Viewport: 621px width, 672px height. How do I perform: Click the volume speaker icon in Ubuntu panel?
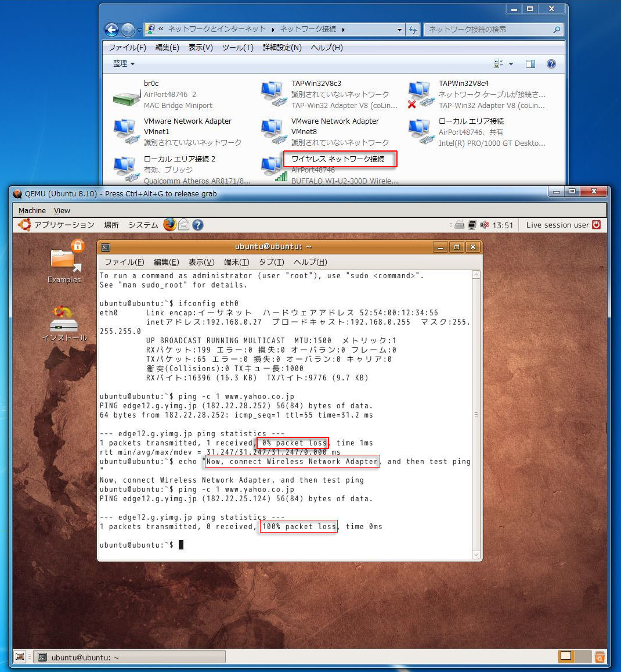coord(485,225)
